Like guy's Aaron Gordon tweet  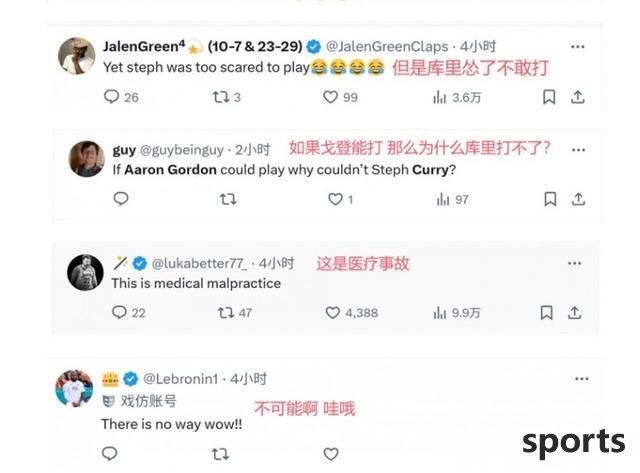(335, 199)
